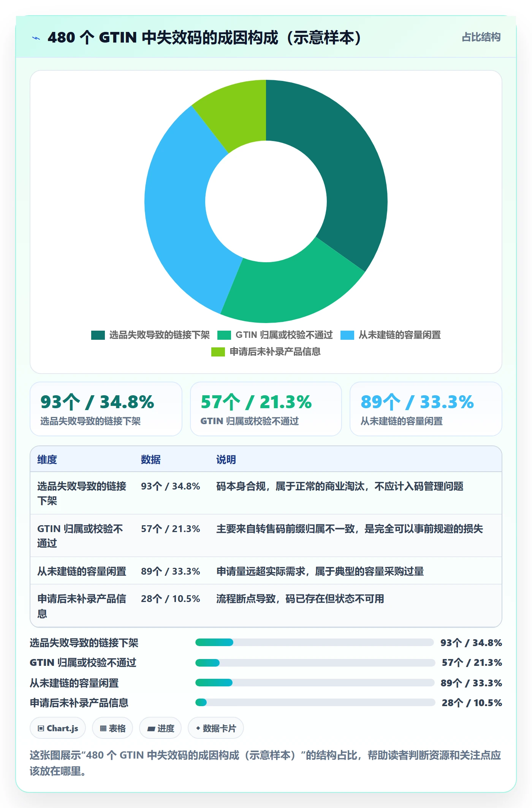
Task: Click the 进度 tag chip
Action: point(160,728)
